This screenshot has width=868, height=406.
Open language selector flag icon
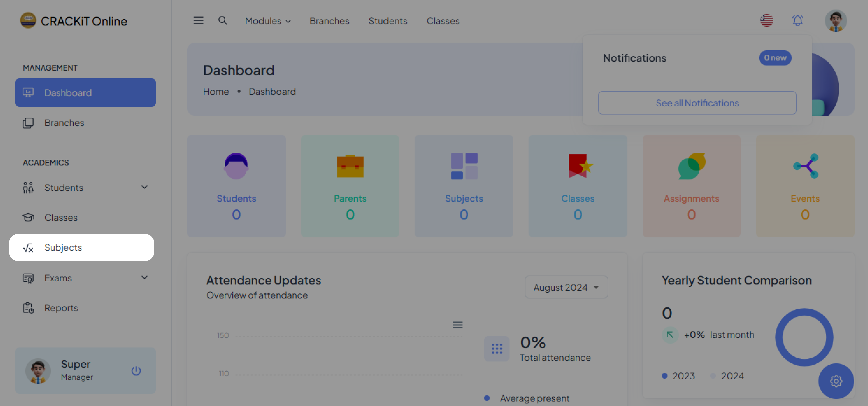(x=767, y=21)
